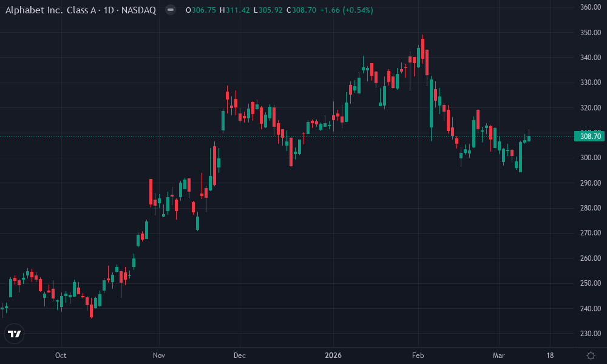Click the TradingView logo watermark
607x364 pixels.
15,333
